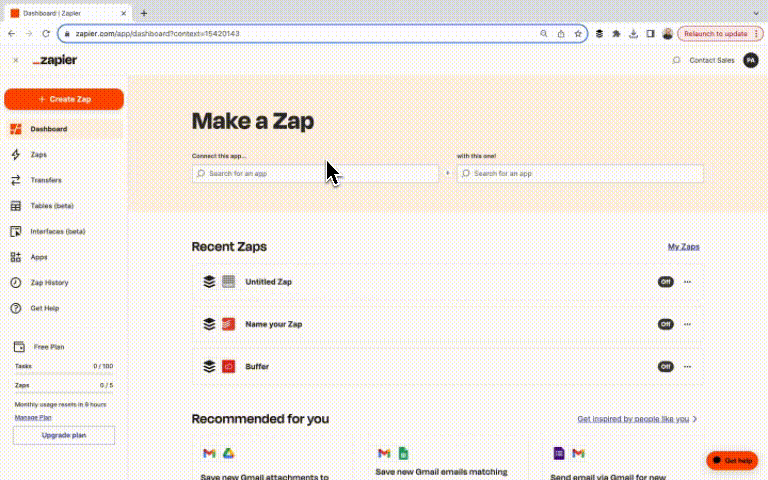Screen dimensions: 768x480
Task: Click the Zapier logo
Action: [x=55, y=60]
